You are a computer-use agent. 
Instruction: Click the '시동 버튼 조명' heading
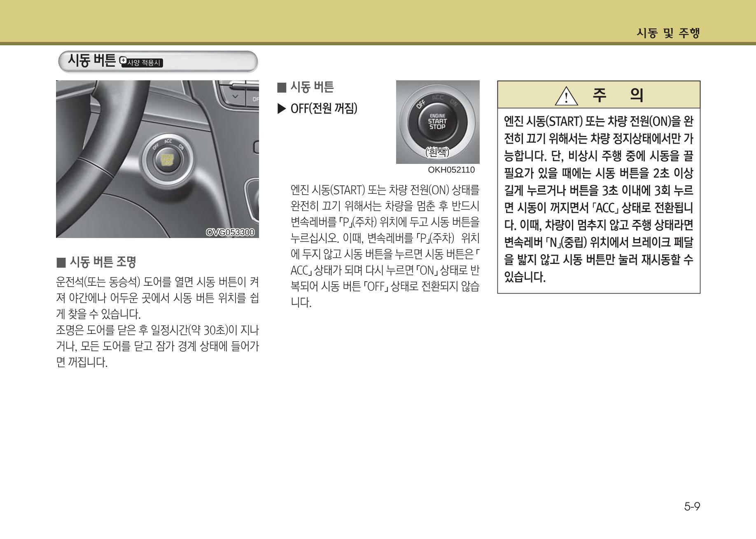click(103, 262)
